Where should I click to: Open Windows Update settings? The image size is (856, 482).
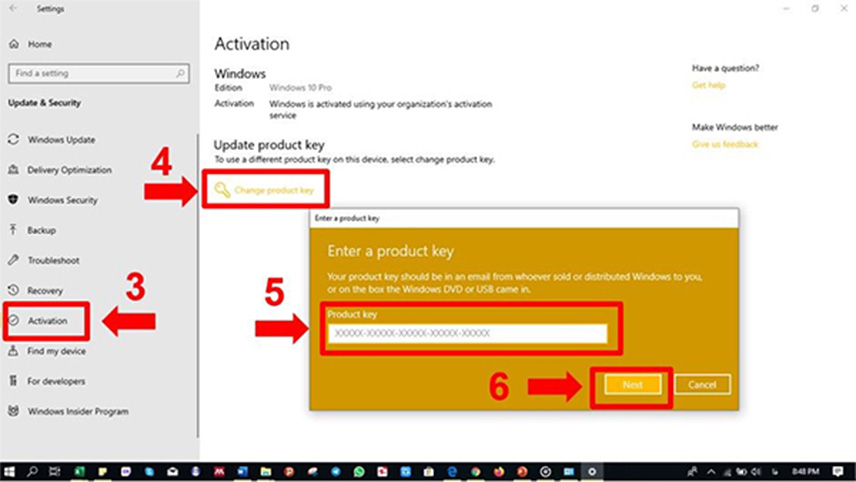click(x=61, y=140)
